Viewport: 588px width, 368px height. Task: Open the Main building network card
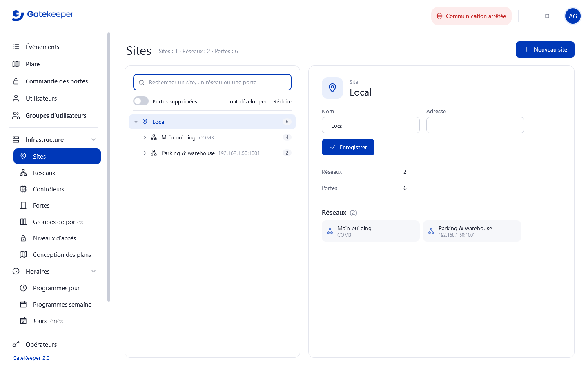tap(371, 231)
